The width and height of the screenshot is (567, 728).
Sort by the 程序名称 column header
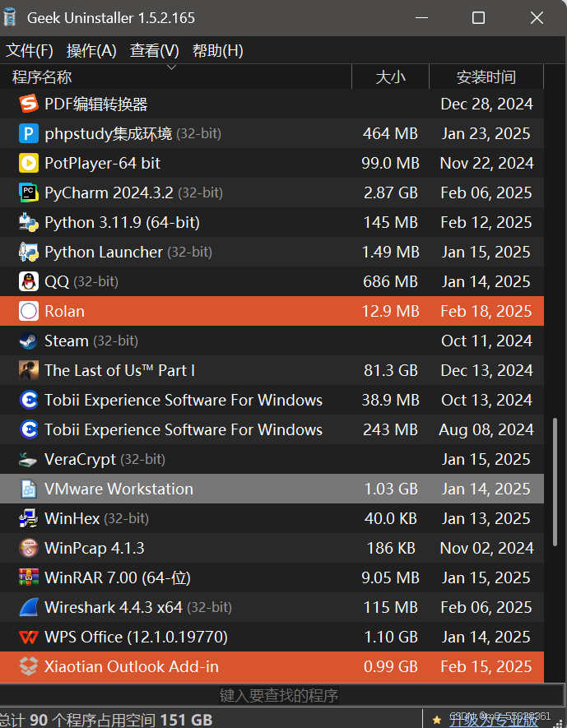pyautogui.click(x=176, y=77)
